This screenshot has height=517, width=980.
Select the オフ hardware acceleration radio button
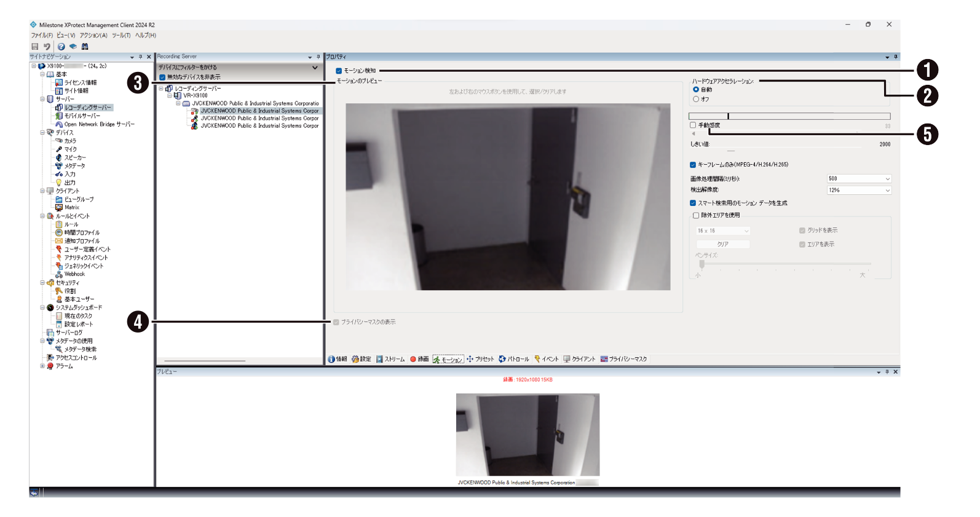pos(696,99)
